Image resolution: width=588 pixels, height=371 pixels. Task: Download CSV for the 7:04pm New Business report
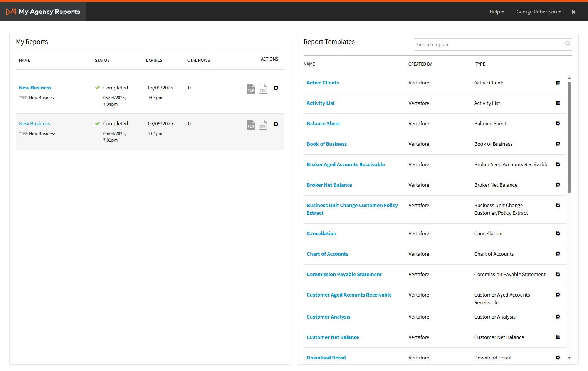pos(263,89)
